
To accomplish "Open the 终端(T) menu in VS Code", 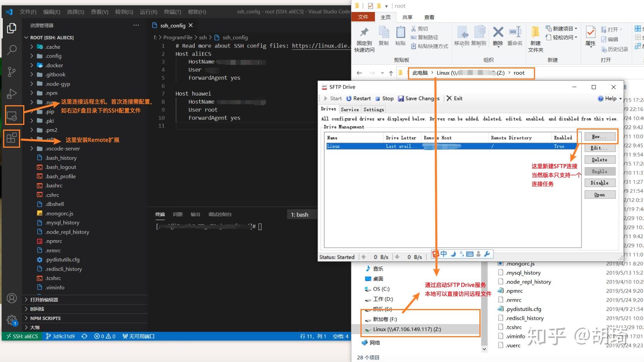I will [172, 12].
